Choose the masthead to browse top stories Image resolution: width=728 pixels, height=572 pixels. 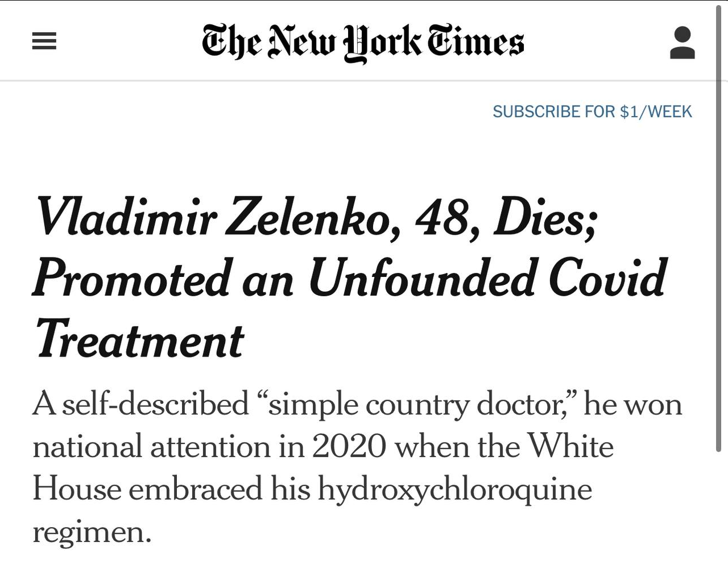363,41
